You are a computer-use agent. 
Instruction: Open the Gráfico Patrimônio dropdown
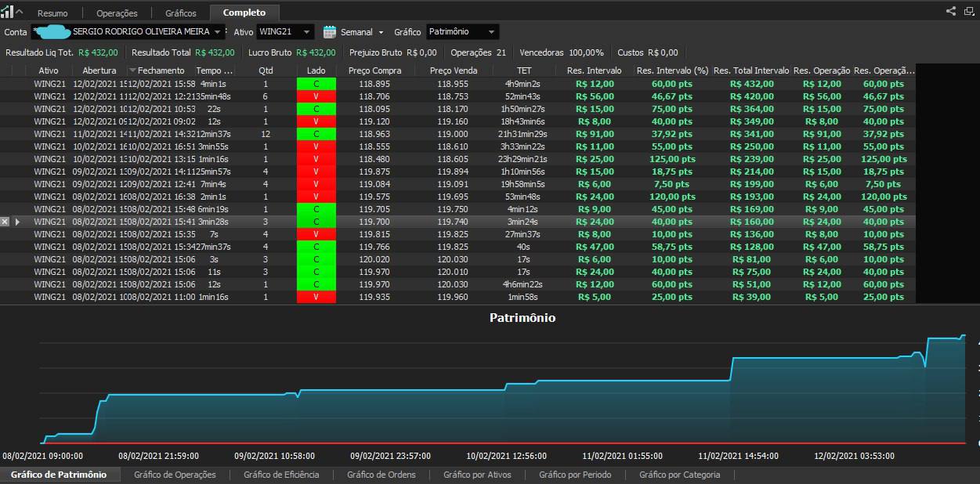462,32
